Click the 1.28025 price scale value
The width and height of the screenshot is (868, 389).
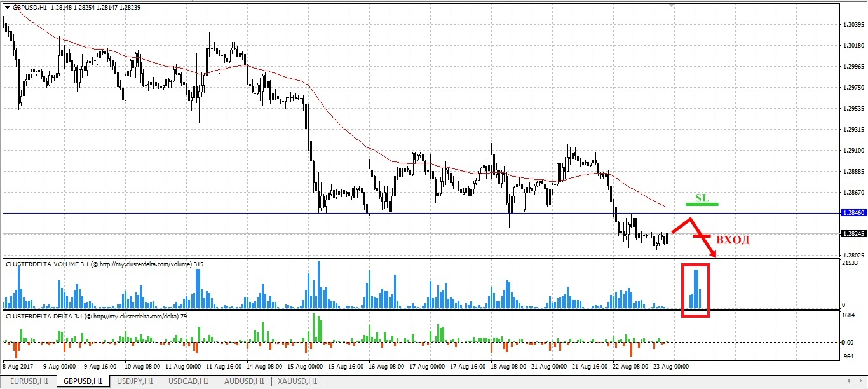pyautogui.click(x=853, y=255)
